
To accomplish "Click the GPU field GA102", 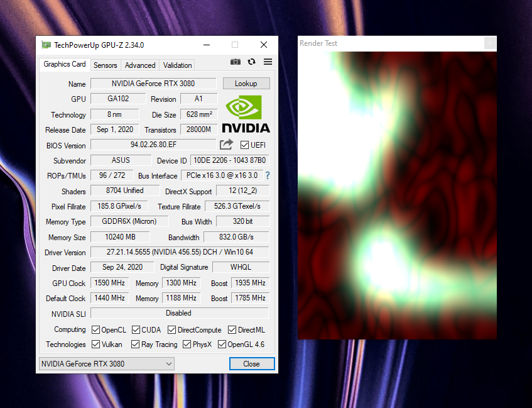I will point(118,99).
